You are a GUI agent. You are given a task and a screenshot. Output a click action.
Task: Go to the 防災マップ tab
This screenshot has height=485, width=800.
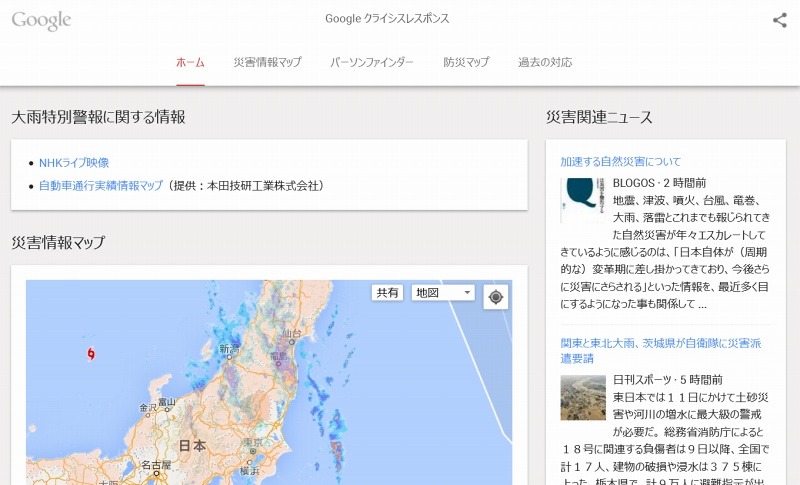[x=466, y=62]
